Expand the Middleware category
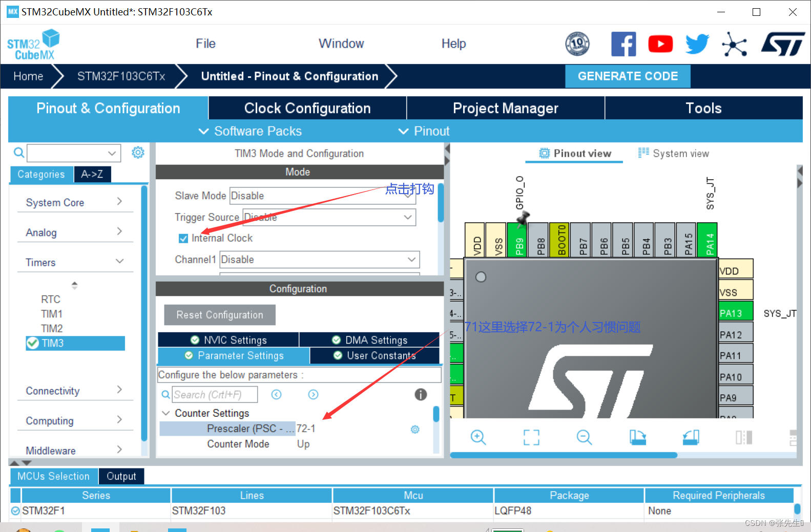The width and height of the screenshot is (811, 532). [x=75, y=451]
